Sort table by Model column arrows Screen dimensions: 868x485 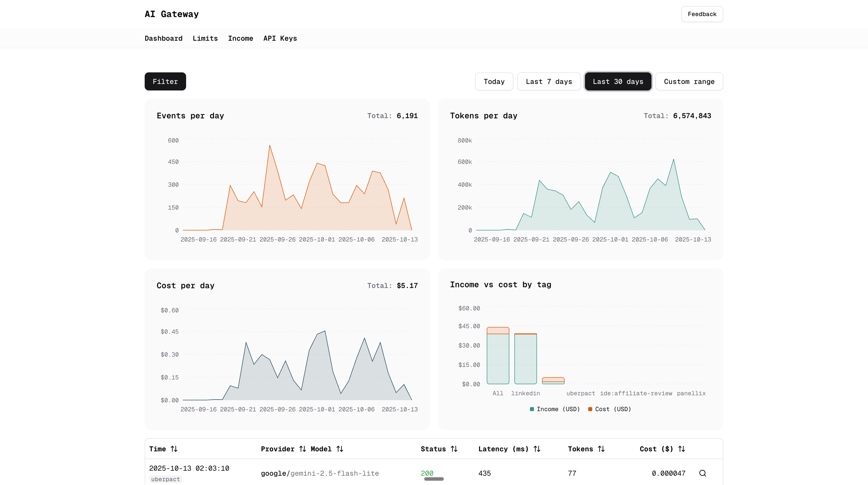pos(340,449)
